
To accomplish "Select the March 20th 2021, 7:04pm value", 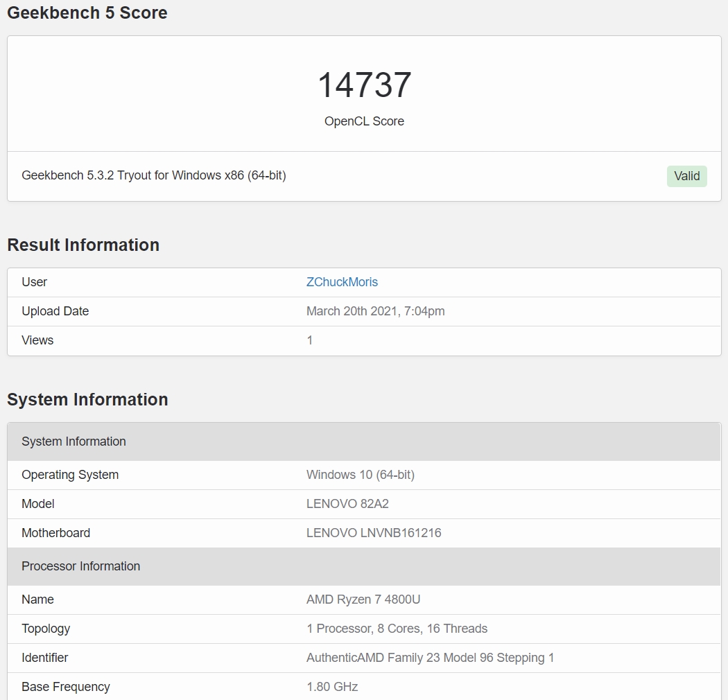I will 376,311.
